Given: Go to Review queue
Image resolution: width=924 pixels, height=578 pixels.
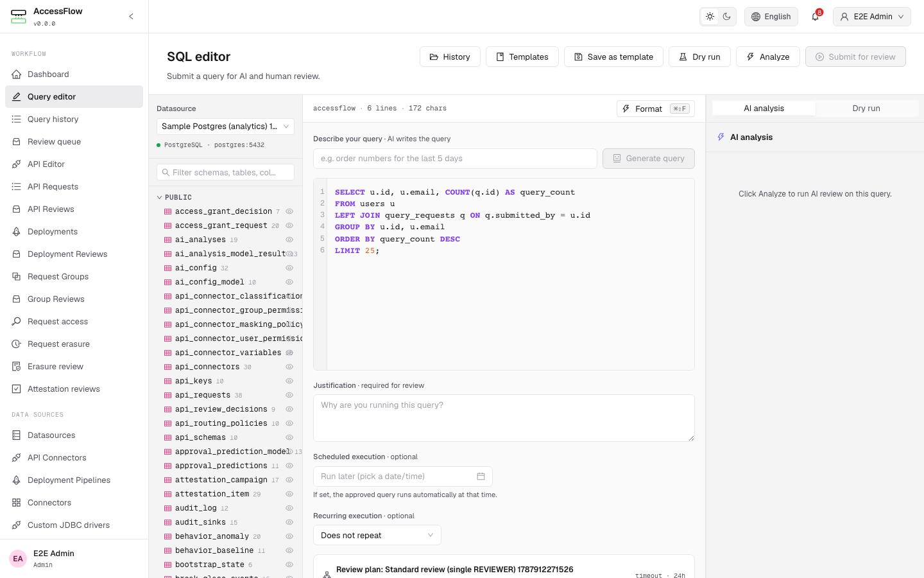Looking at the screenshot, I should click(74, 142).
